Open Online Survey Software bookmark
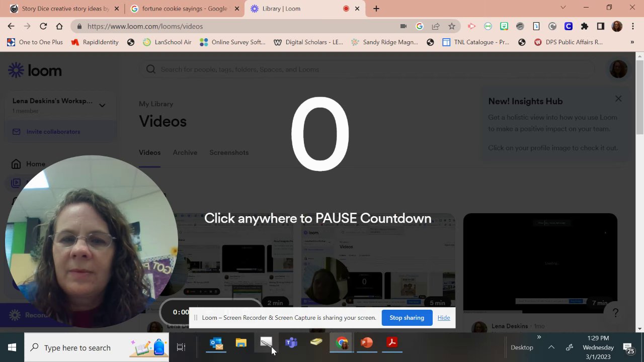This screenshot has width=644, height=362. click(x=232, y=42)
